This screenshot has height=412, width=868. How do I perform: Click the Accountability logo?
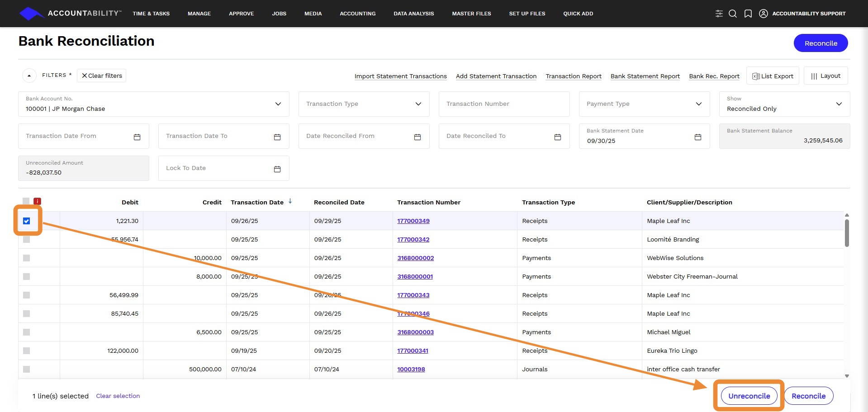point(70,14)
